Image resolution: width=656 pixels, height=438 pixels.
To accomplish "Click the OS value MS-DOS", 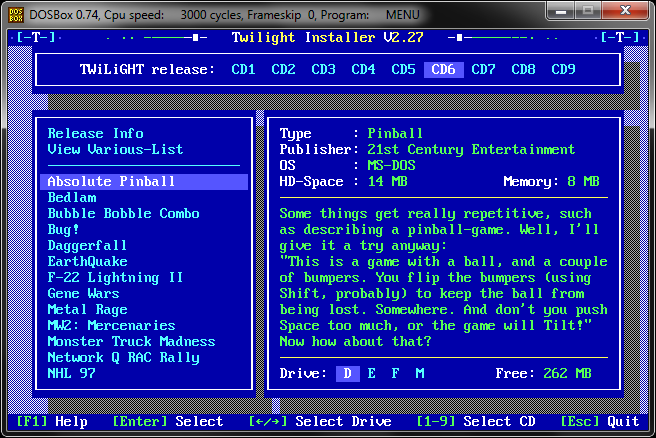I will pos(391,166).
